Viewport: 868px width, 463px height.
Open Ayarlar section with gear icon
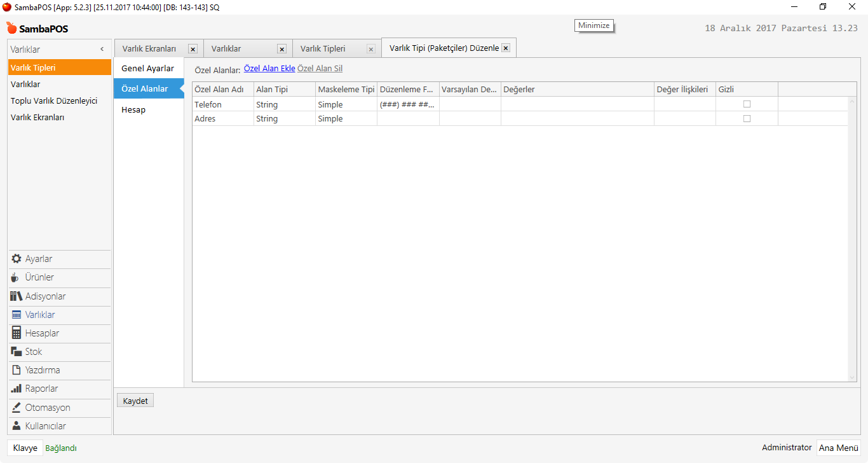pyautogui.click(x=38, y=259)
